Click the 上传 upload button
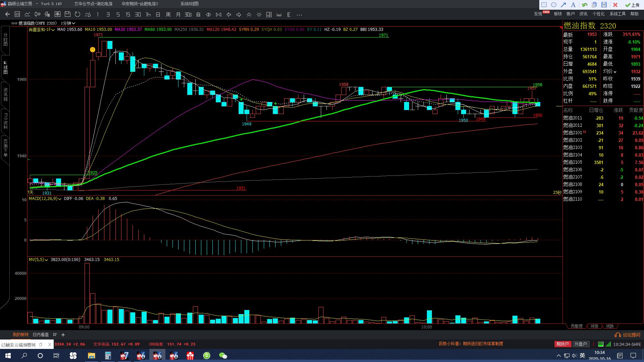Screen dimensions: 644x362 pos(632,5)
